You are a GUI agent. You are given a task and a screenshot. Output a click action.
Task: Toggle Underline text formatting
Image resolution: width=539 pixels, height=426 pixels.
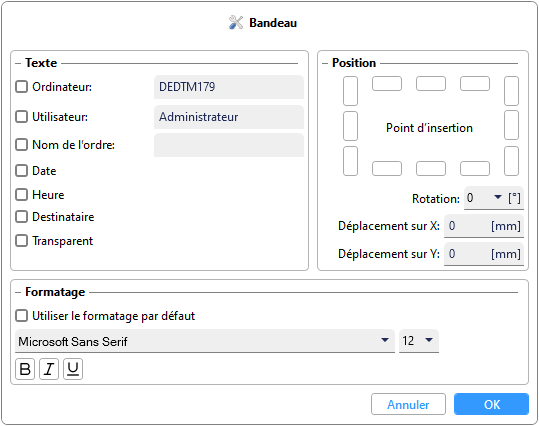pos(73,369)
